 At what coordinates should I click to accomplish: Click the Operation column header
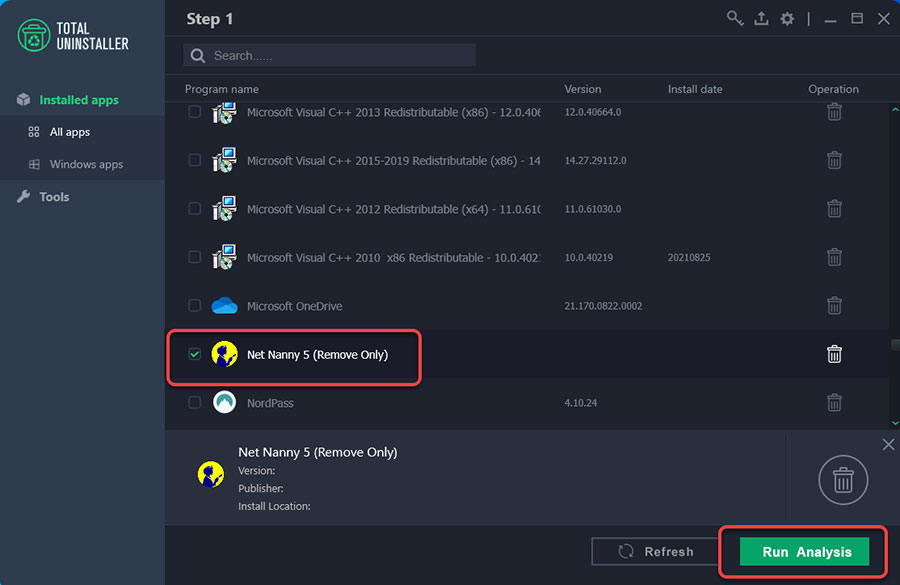pos(833,89)
